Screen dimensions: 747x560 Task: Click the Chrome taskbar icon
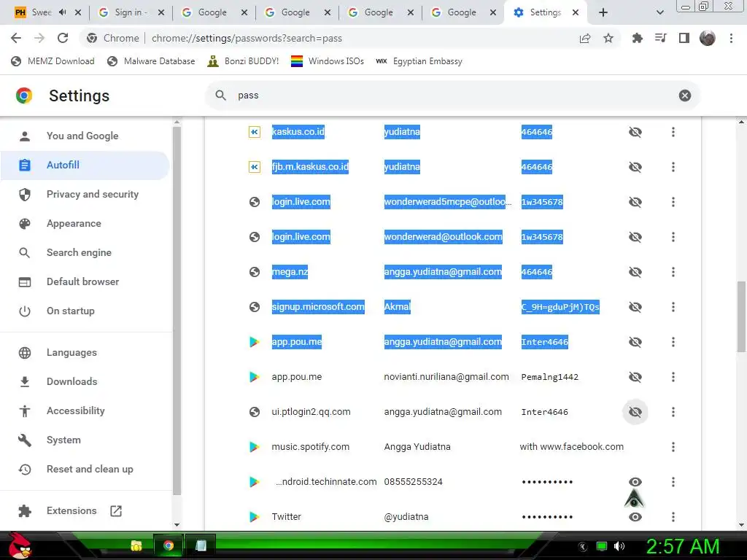169,545
